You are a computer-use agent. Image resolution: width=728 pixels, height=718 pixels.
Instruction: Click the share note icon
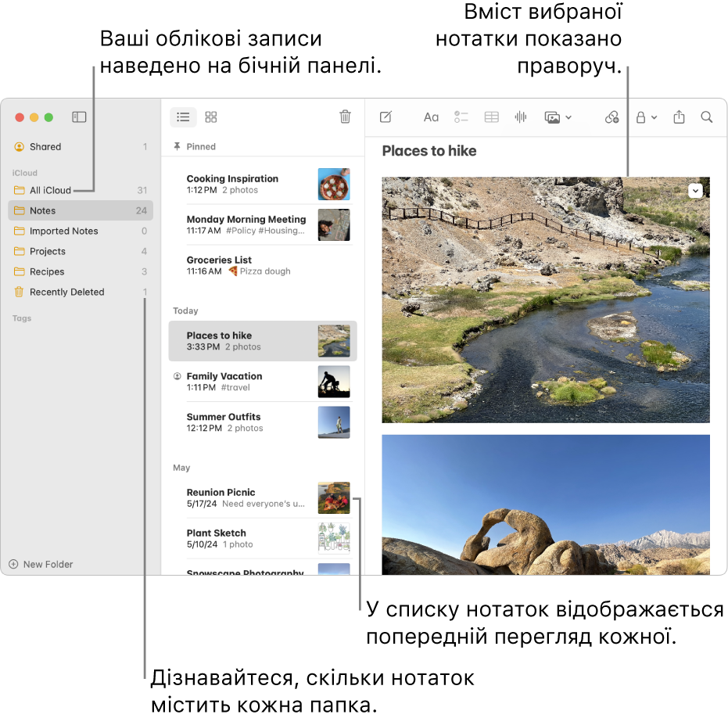pyautogui.click(x=679, y=117)
